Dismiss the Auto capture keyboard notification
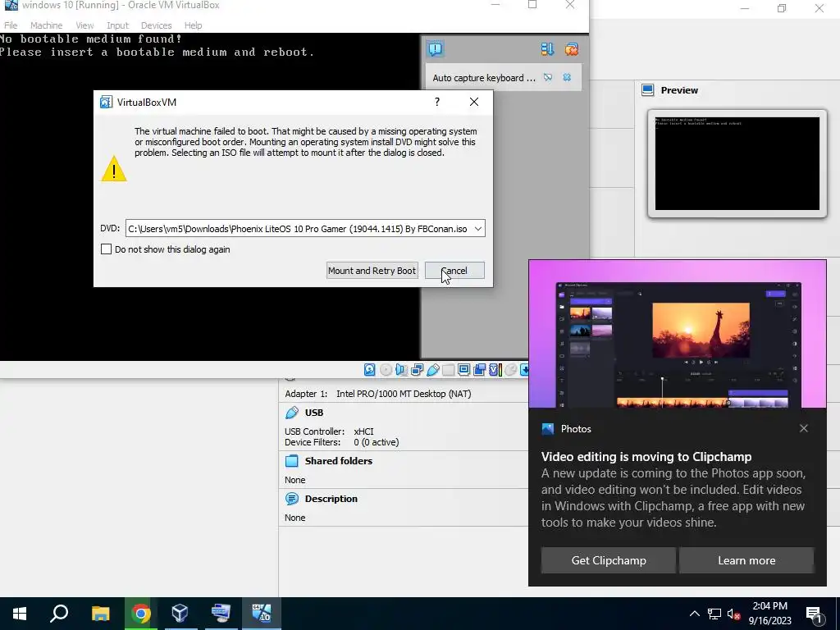 click(x=567, y=78)
